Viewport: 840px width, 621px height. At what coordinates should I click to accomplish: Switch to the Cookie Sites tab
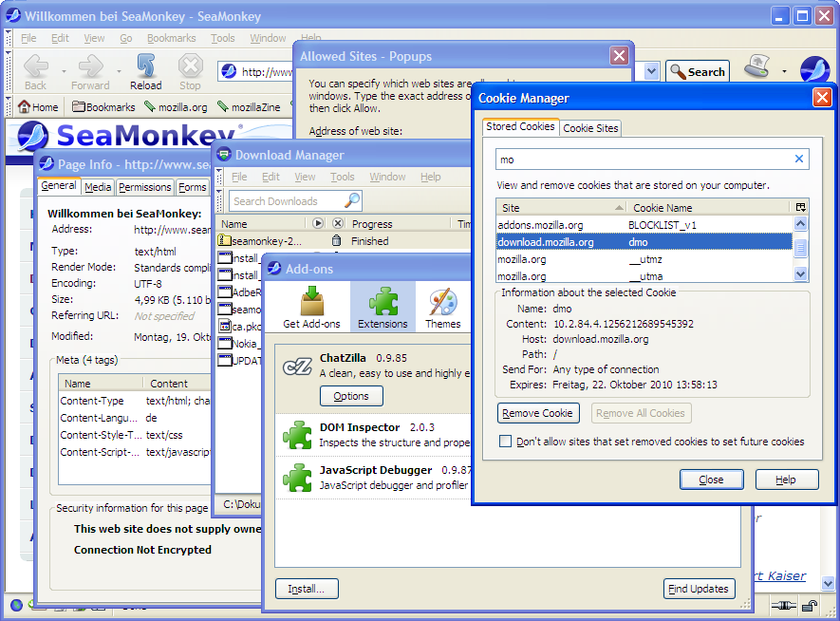pos(590,128)
